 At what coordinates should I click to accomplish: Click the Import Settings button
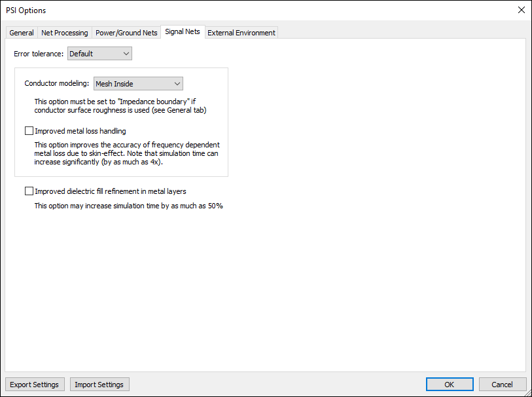[x=99, y=385]
